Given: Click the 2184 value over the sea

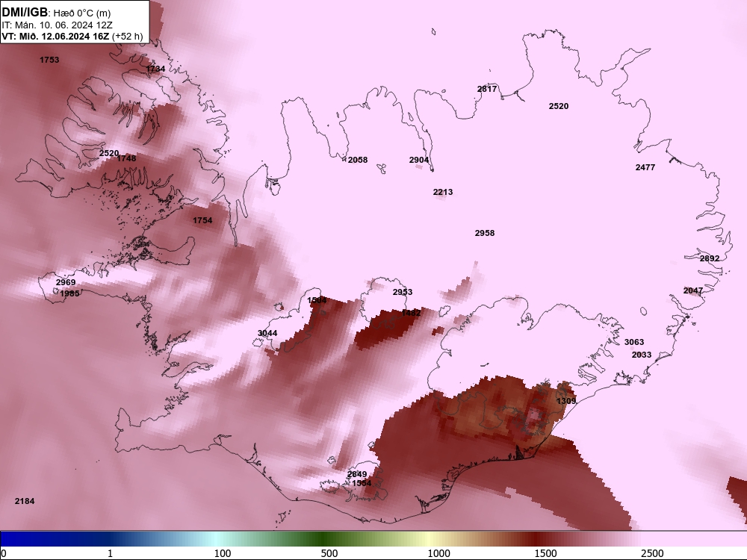Looking at the screenshot, I should pyautogui.click(x=25, y=501).
